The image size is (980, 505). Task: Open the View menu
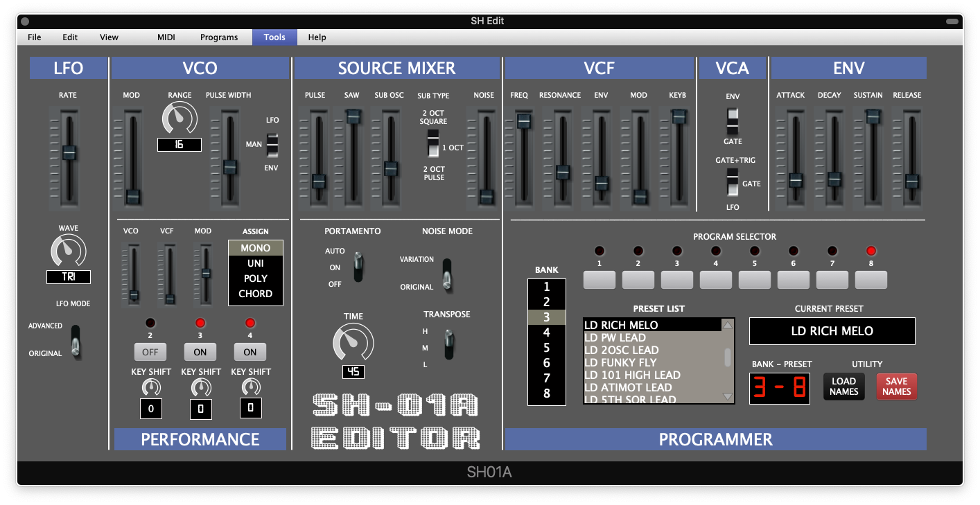[109, 37]
